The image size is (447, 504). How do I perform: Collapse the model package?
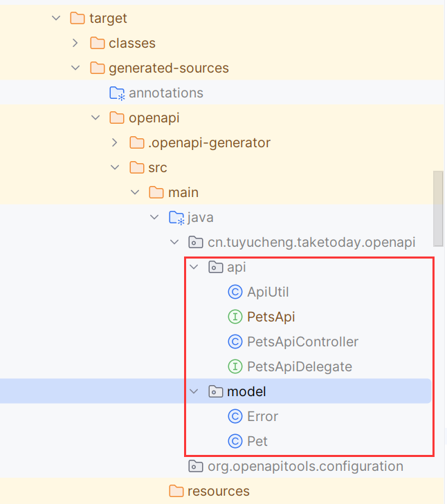[194, 391]
